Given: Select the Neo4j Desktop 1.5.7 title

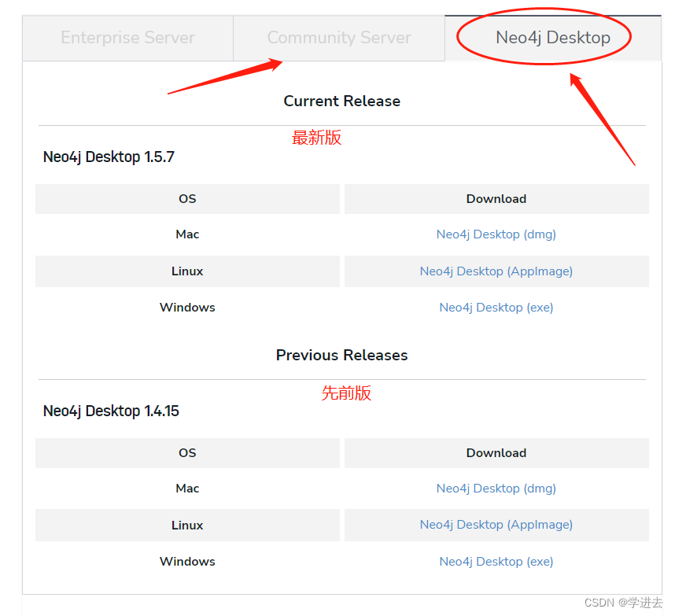Looking at the screenshot, I should (x=109, y=157).
